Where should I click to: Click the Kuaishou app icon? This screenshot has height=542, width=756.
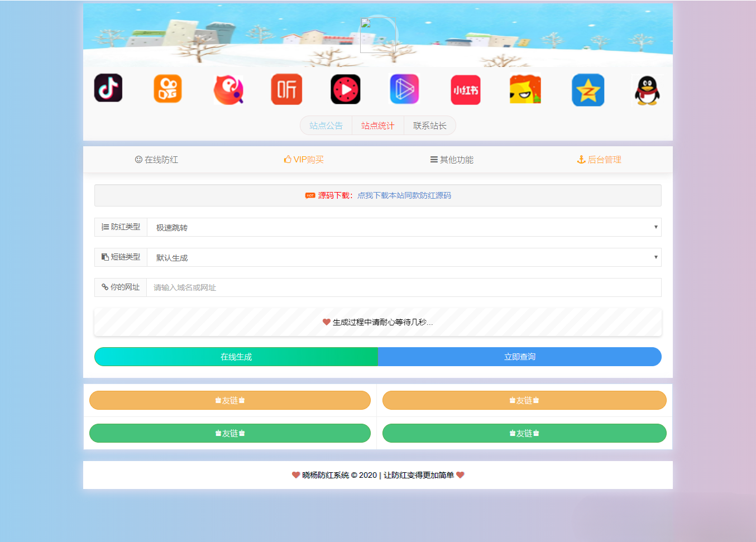(168, 89)
